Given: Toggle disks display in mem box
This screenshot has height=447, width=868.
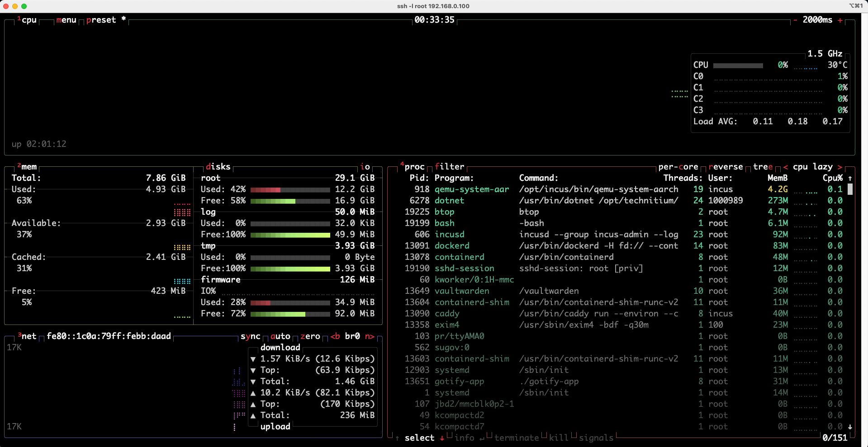Looking at the screenshot, I should pos(218,167).
